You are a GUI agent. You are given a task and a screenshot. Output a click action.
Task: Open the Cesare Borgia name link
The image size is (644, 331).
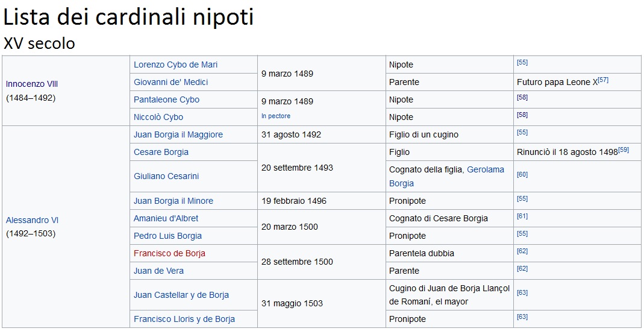[x=161, y=152]
